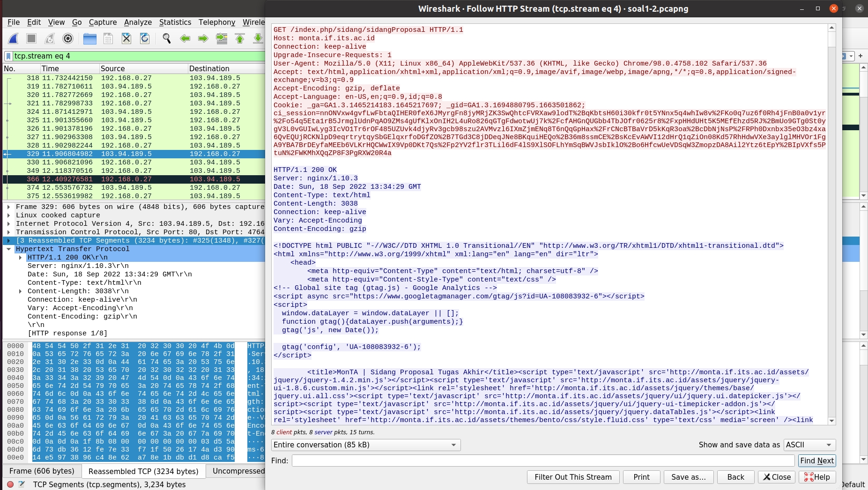Image resolution: width=868 pixels, height=490 pixels.
Task: Go forward in packet history arrow
Action: pyautogui.click(x=203, y=38)
